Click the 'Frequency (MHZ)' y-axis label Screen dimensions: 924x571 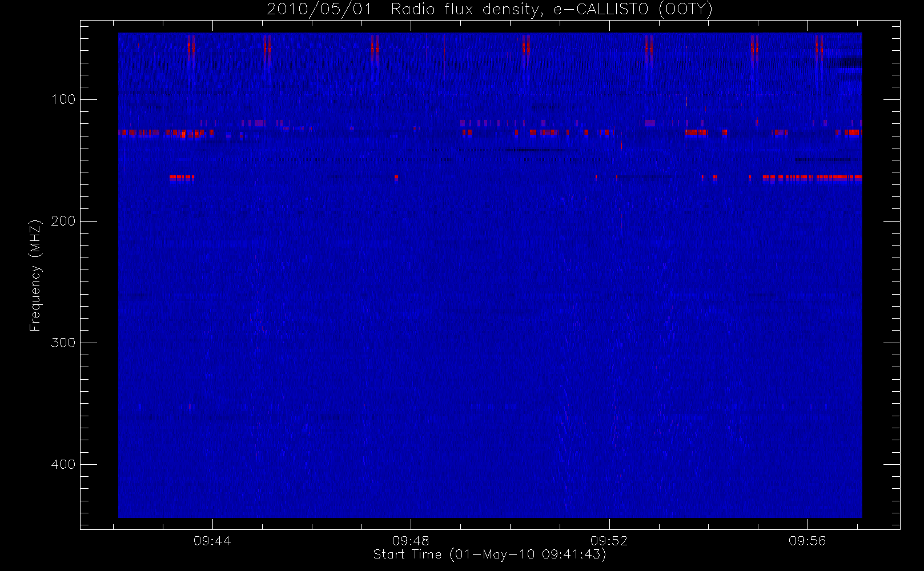coord(35,275)
